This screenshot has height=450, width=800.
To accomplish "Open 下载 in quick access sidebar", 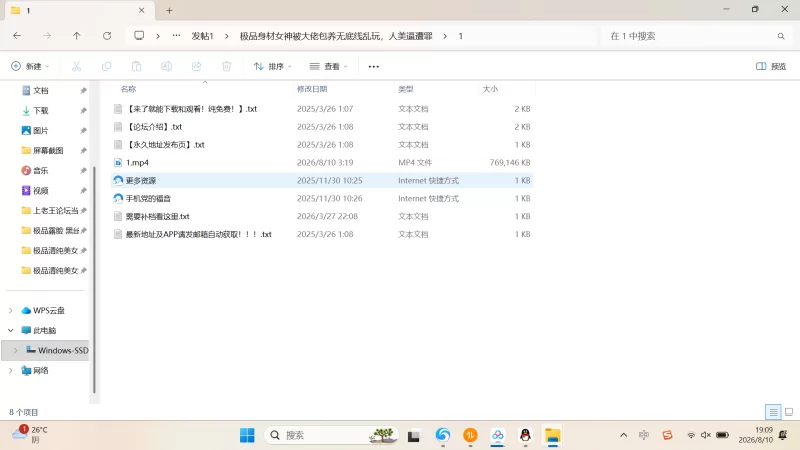I will coord(41,110).
